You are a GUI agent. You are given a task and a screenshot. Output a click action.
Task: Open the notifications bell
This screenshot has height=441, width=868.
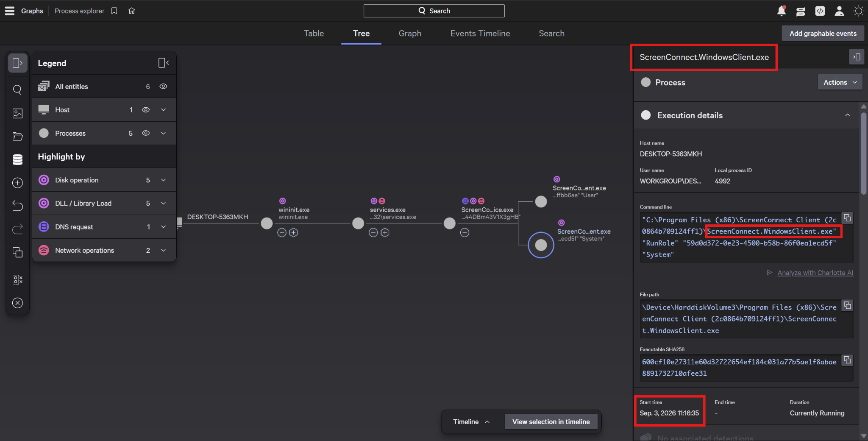point(782,11)
